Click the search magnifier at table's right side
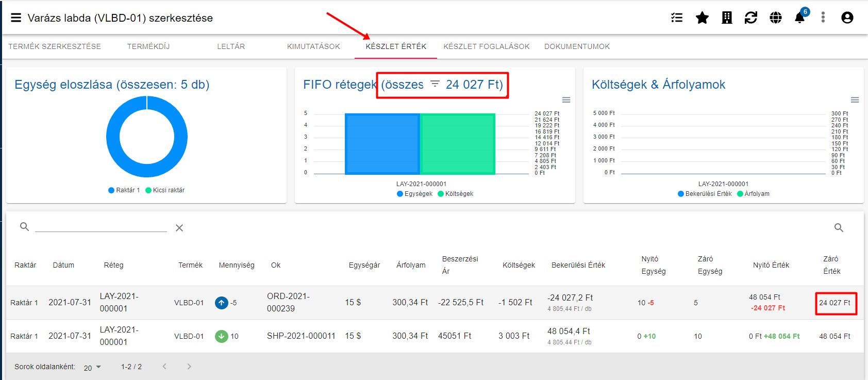The image size is (868, 380). [x=839, y=228]
